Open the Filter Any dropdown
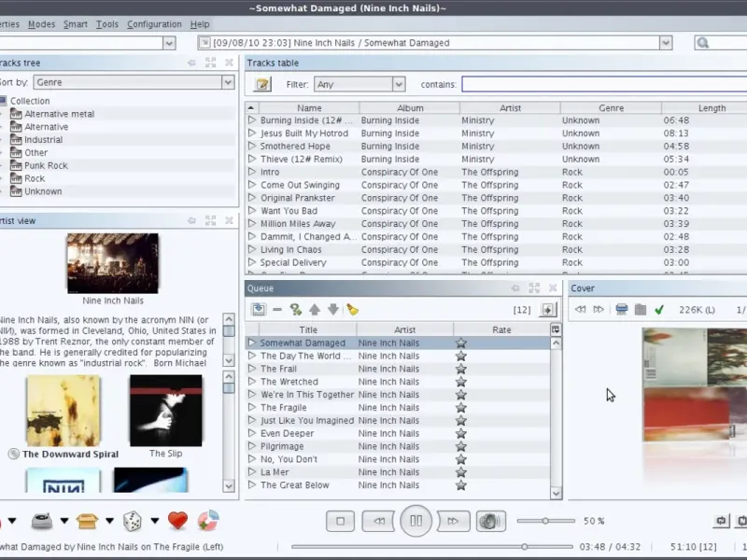 tap(399, 84)
